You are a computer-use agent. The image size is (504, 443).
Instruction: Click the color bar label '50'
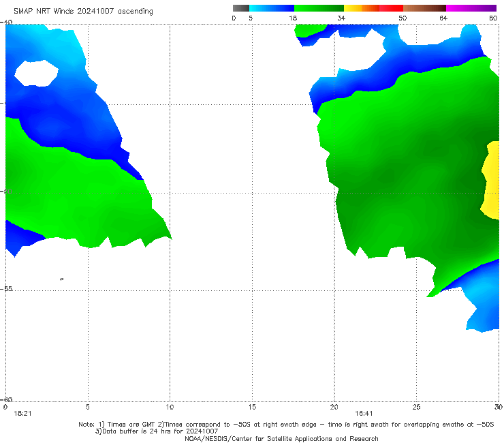pos(403,18)
